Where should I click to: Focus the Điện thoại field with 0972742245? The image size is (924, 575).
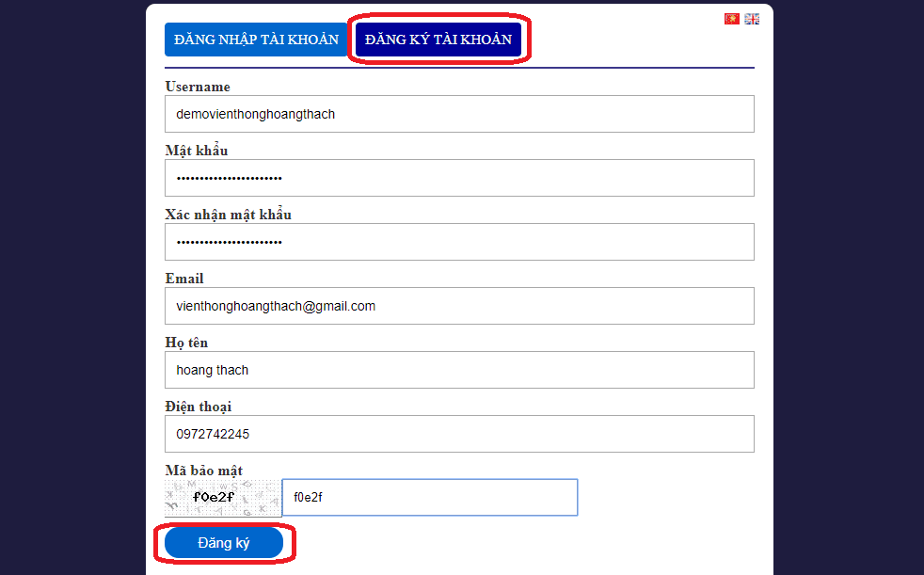(459, 434)
